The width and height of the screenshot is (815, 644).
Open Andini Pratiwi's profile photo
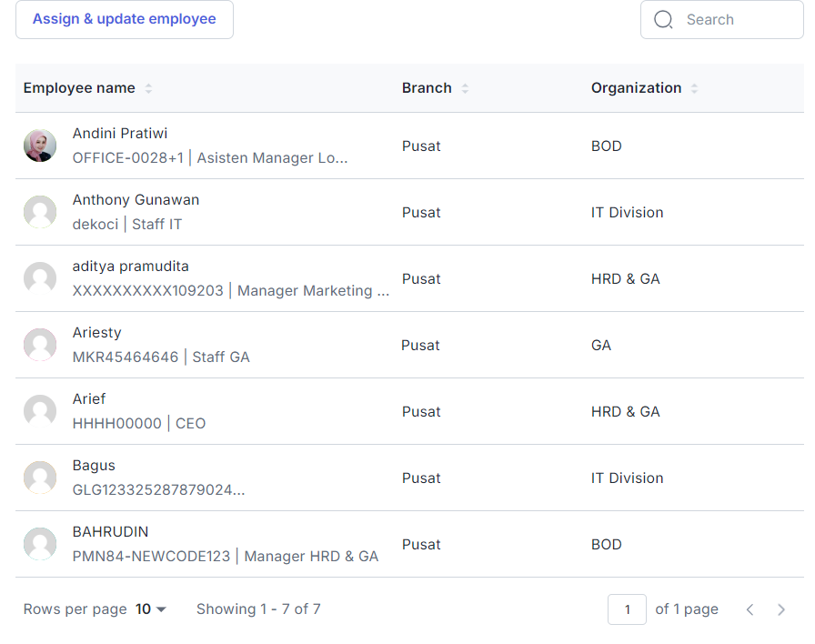click(40, 146)
